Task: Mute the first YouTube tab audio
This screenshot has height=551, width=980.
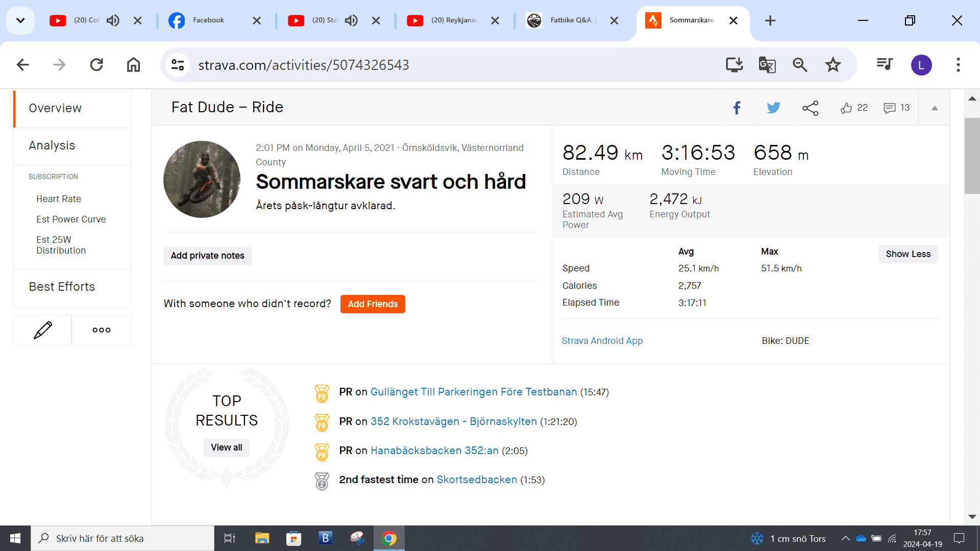Action: pos(113,20)
